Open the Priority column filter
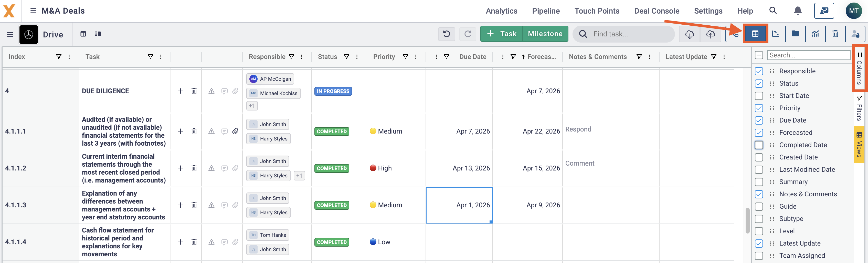868x263 pixels. [x=406, y=57]
